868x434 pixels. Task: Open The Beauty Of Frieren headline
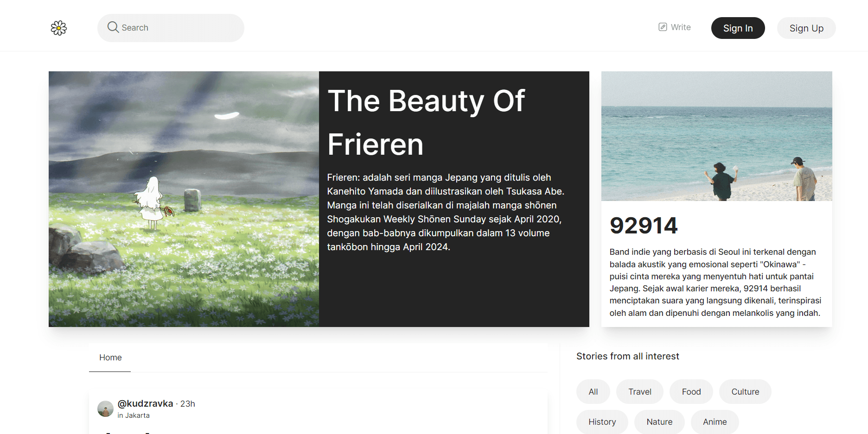(x=426, y=122)
